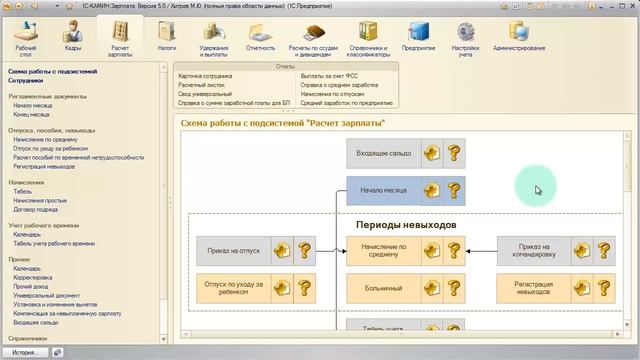Screen dimensions: 640x360
Task: Open Выплаты за счет ФСС report
Action: coord(329,76)
